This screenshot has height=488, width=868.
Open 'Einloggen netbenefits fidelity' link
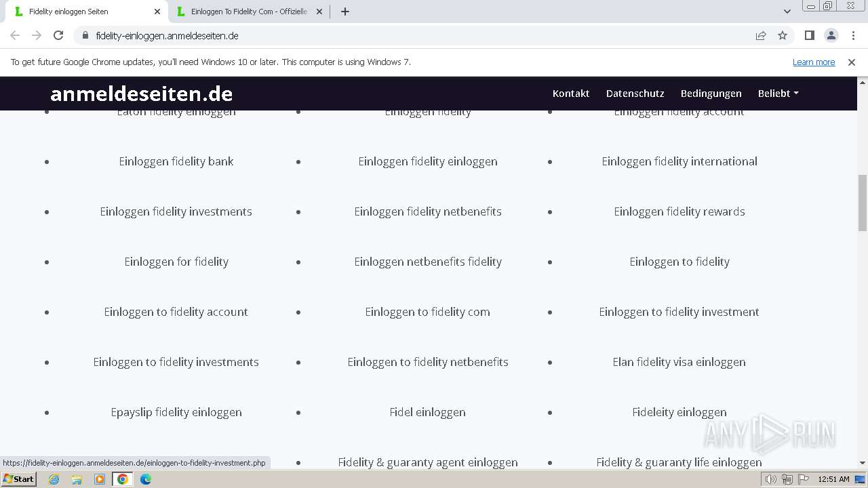tap(428, 262)
